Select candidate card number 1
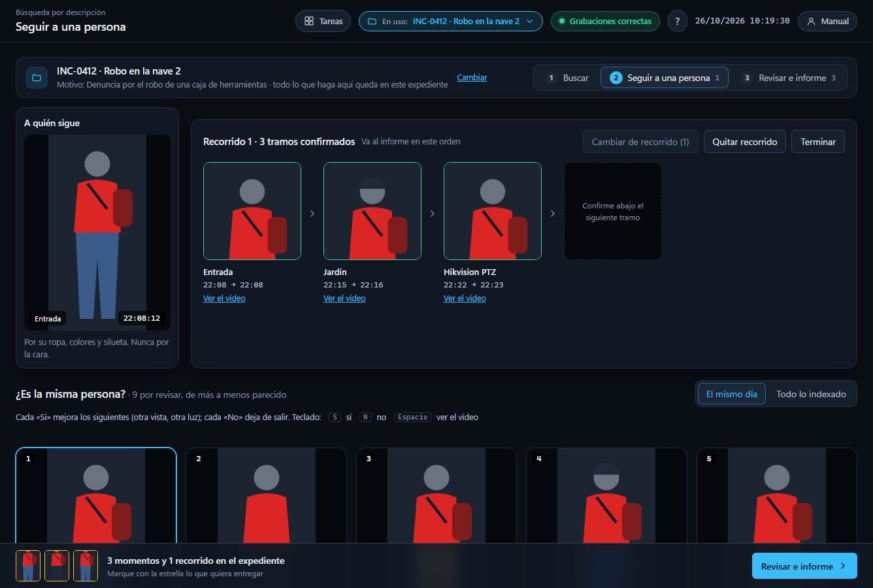Viewport: 873px width, 588px height. point(96,495)
